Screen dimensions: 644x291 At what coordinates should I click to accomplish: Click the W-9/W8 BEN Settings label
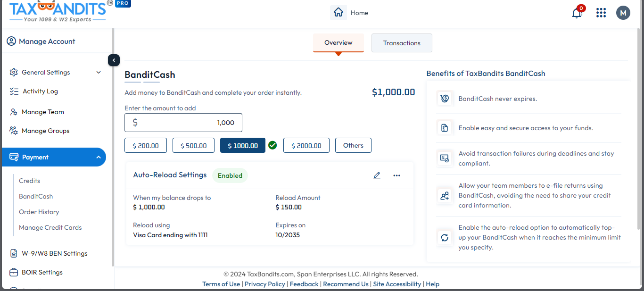pyautogui.click(x=55, y=254)
